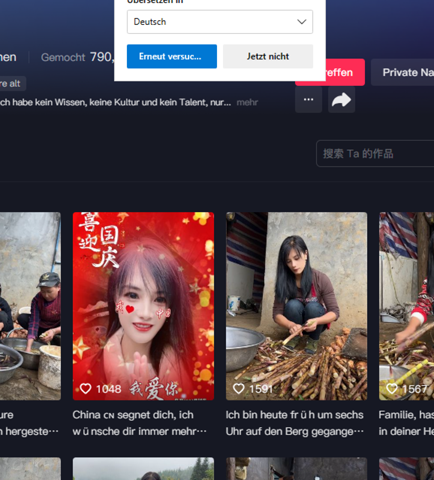Click the share arrow icon
The width and height of the screenshot is (434, 480).
coord(341,100)
